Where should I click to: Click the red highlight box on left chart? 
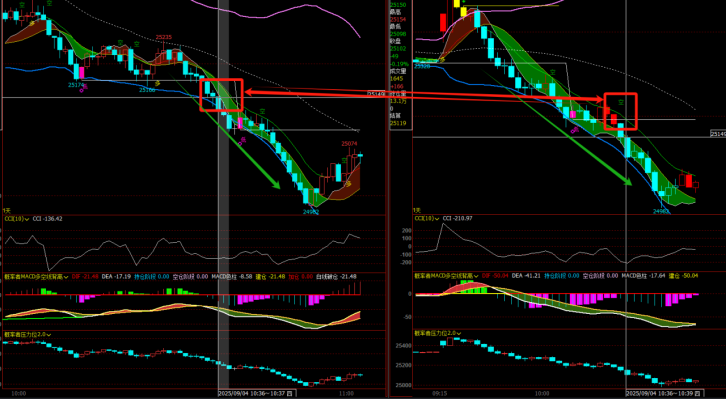pyautogui.click(x=222, y=95)
